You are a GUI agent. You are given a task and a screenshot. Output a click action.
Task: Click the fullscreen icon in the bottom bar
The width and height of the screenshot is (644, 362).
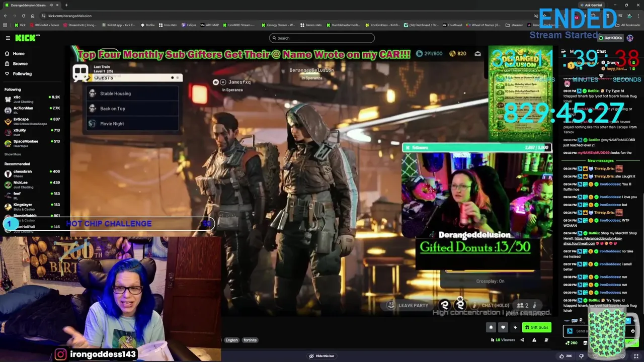click(636, 356)
